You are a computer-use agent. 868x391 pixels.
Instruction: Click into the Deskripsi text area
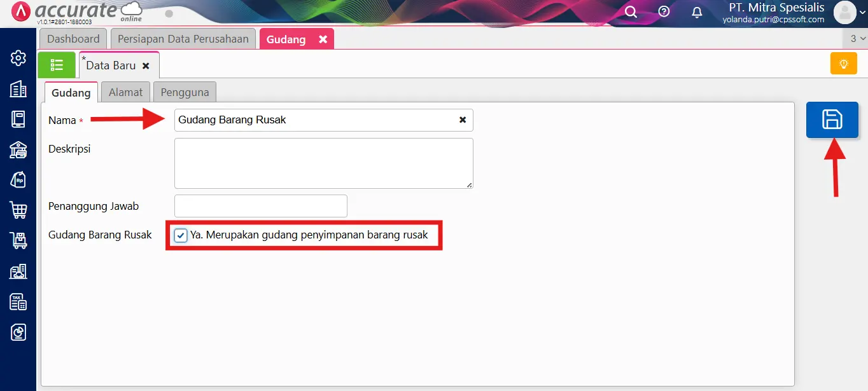[x=324, y=163]
